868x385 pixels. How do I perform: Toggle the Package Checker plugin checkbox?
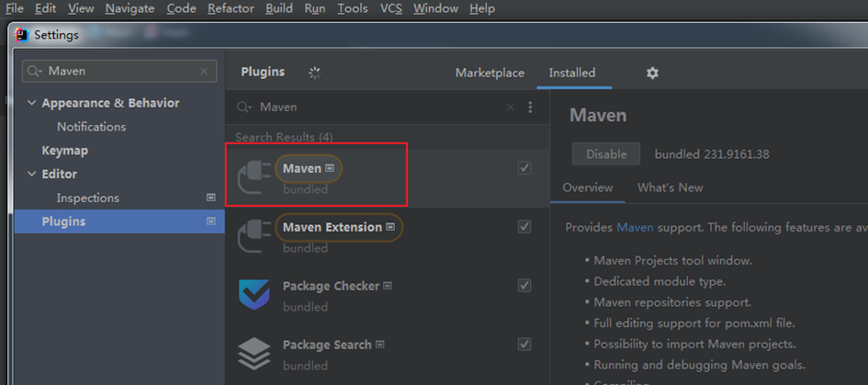click(x=524, y=285)
